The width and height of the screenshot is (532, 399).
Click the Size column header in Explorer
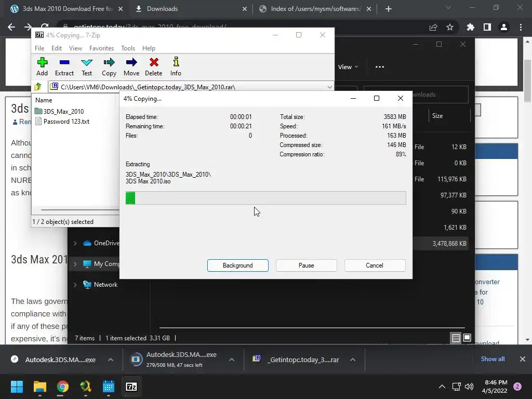point(437,116)
